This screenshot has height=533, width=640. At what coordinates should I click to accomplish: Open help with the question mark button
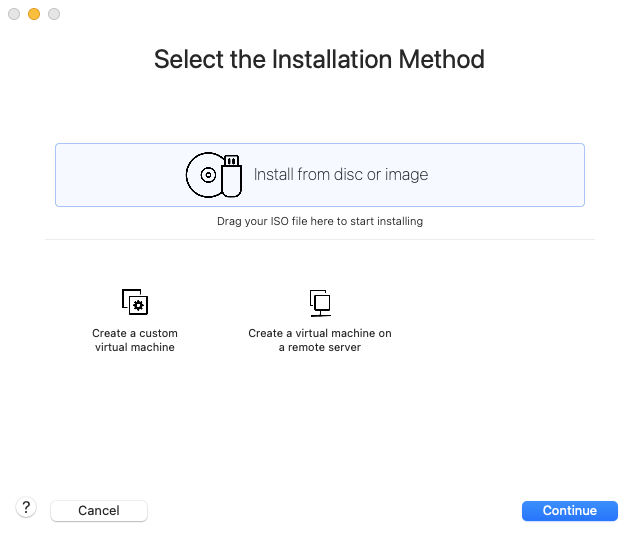pos(26,508)
